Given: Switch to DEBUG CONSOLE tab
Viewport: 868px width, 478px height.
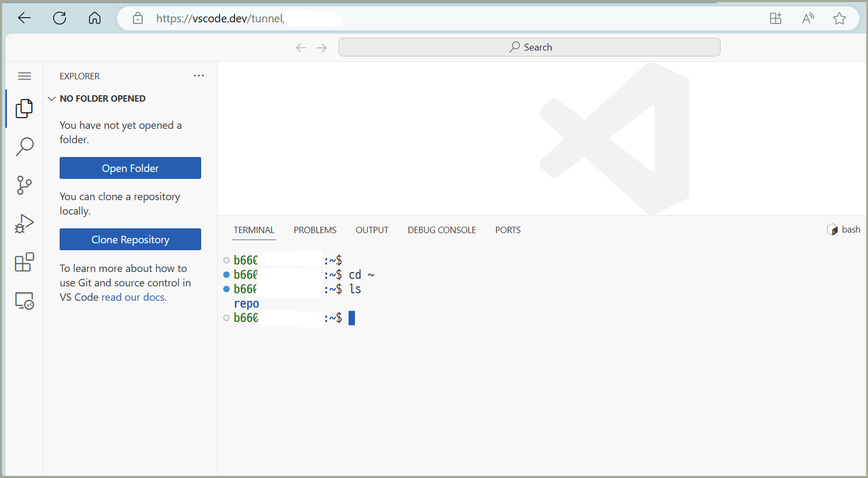Looking at the screenshot, I should [x=442, y=230].
